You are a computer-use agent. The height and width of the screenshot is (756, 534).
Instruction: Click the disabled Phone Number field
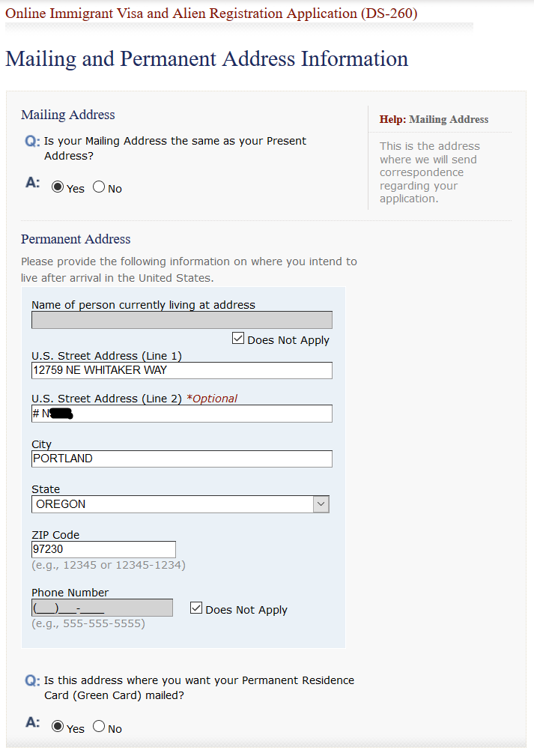(102, 608)
